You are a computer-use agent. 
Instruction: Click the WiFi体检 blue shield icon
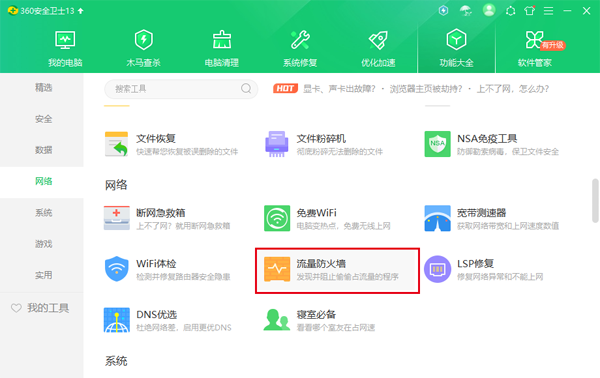(116, 269)
